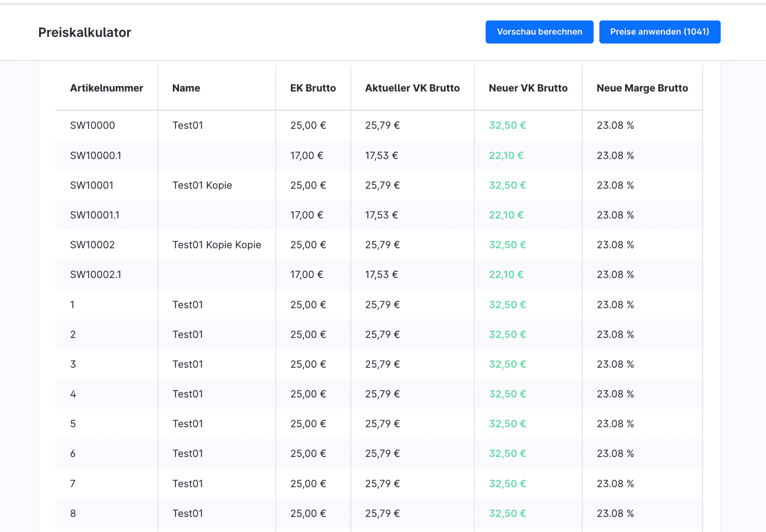Screen dimensions: 766x532
Task: Click the Aktueller VK Brutto header
Action: tap(412, 88)
